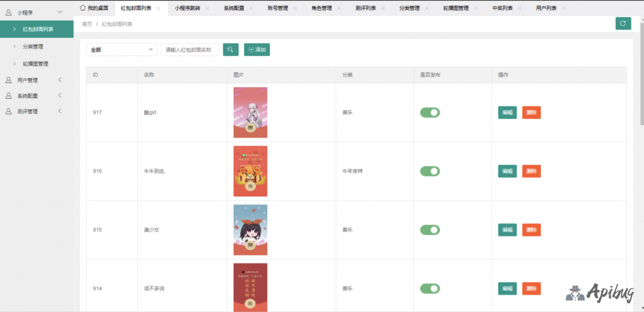The height and width of the screenshot is (312, 644).
Task: Switch to the 账号管理 tab
Action: pyautogui.click(x=278, y=8)
